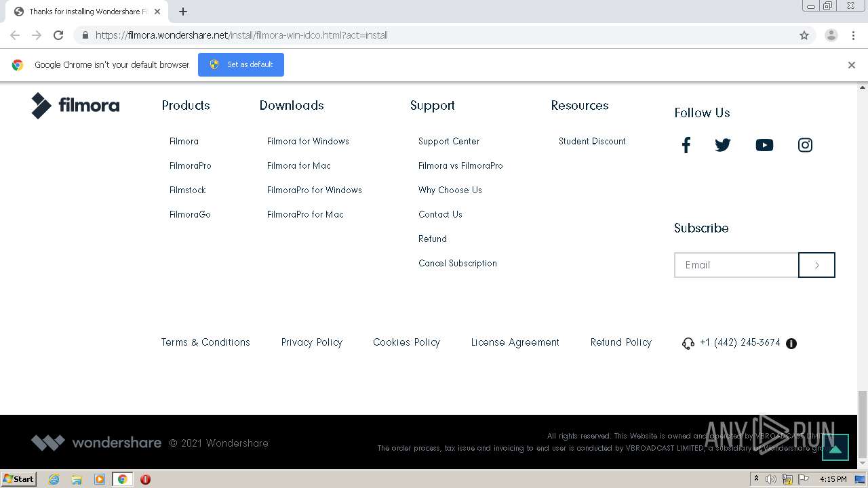The image size is (868, 488).
Task: Open FilmoraPro for Windows download link
Action: pos(315,190)
